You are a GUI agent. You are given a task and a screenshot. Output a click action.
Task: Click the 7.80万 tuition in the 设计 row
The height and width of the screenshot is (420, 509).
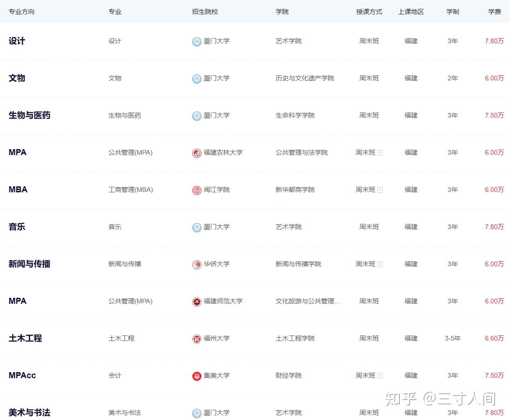[x=495, y=41]
